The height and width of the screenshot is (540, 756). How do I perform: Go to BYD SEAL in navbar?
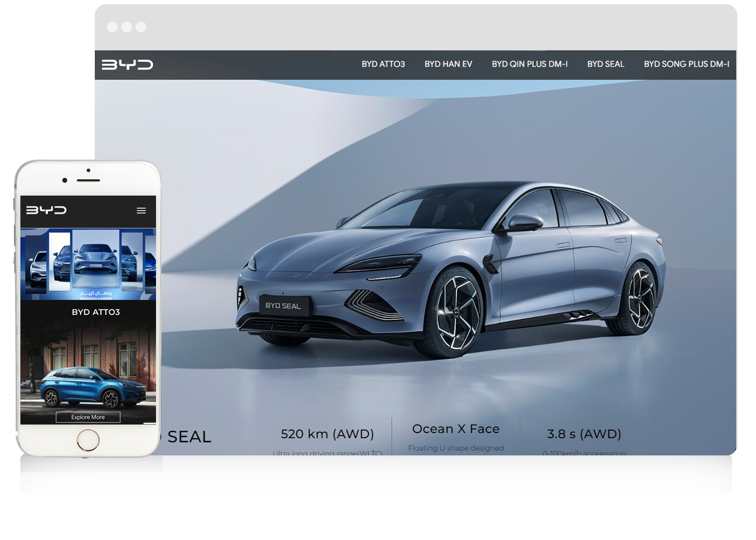coord(605,64)
